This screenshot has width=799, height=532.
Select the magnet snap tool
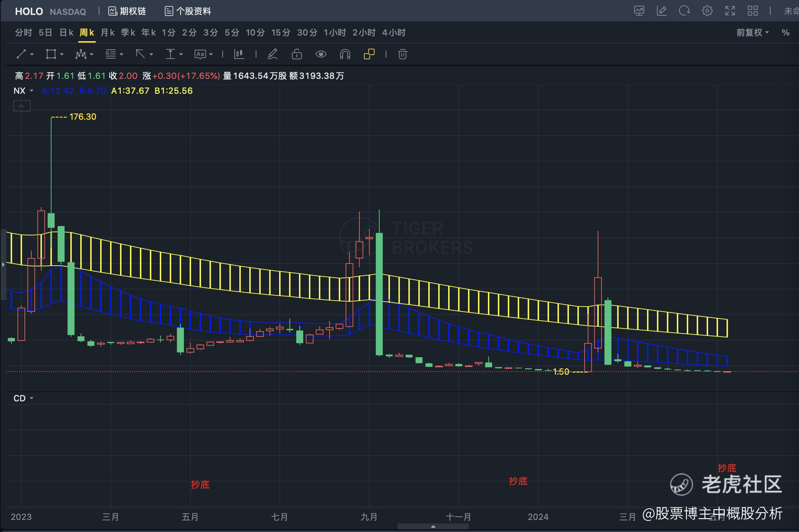tap(345, 54)
